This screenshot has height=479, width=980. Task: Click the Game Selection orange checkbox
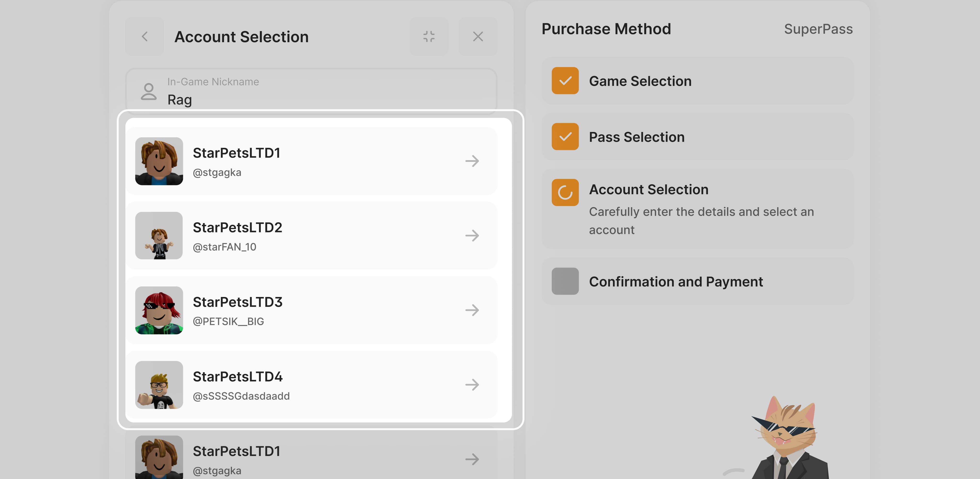[x=565, y=81]
